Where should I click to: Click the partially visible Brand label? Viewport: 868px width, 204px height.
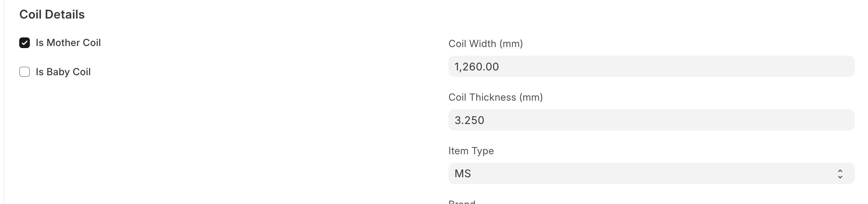tap(462, 202)
